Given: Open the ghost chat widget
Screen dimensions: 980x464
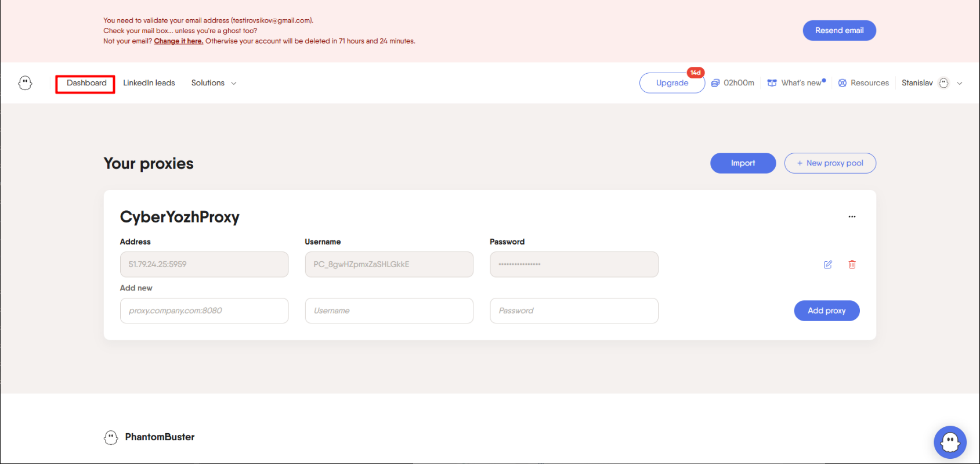Looking at the screenshot, I should (950, 443).
